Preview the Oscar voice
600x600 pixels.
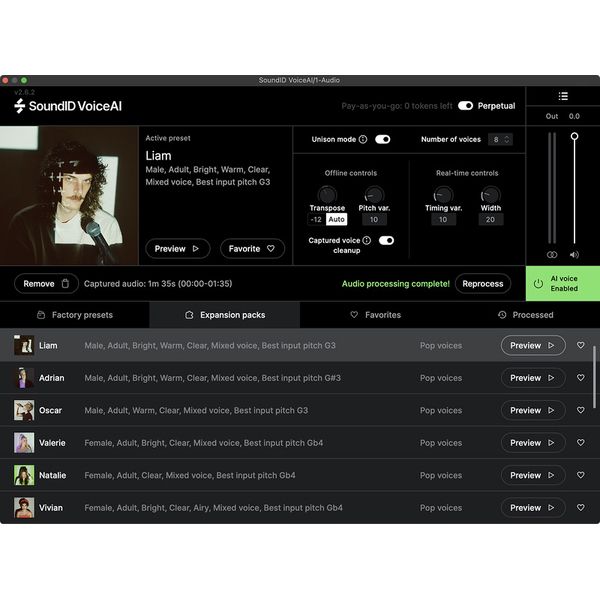(x=533, y=410)
